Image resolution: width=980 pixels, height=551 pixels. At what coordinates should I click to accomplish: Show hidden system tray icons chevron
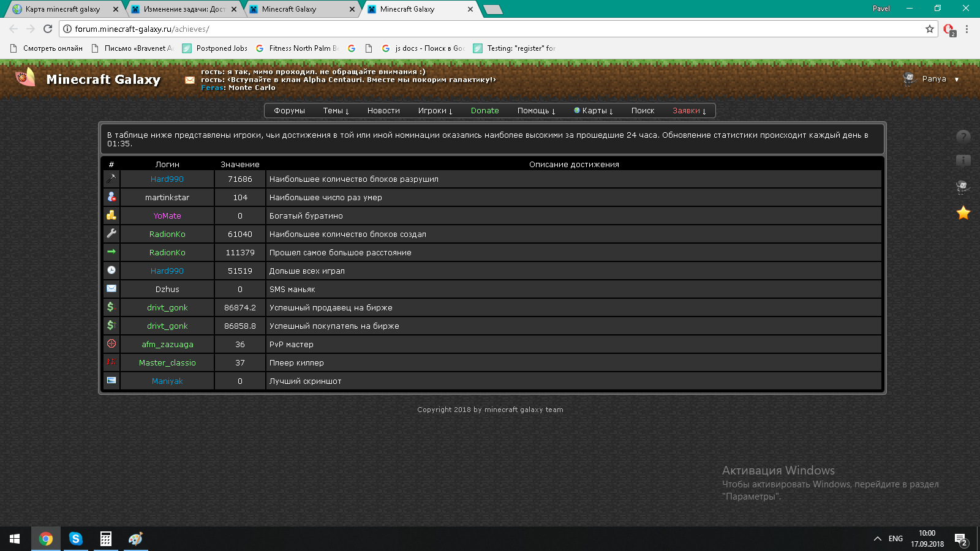click(x=878, y=539)
